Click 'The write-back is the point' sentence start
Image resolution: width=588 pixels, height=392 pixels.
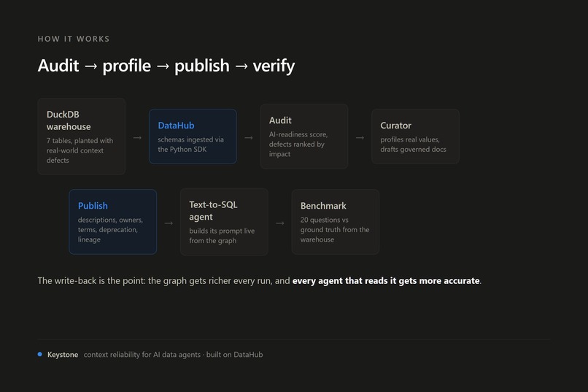point(91,280)
